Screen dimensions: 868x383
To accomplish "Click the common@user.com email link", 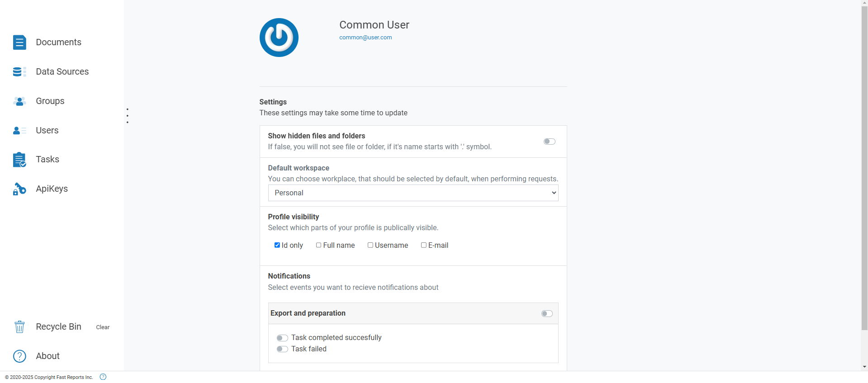I will pyautogui.click(x=365, y=38).
